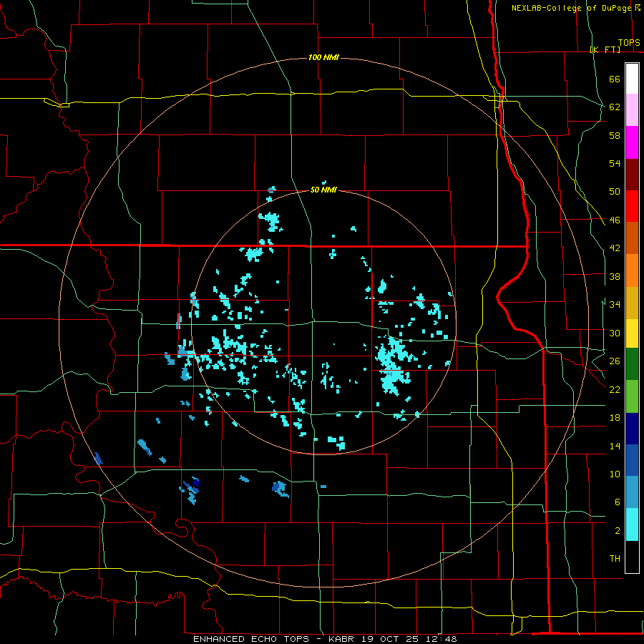Click the legend value 22

point(615,389)
